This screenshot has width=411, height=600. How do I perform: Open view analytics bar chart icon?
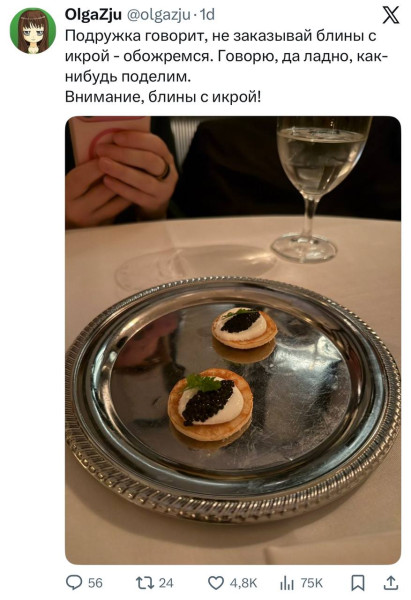(287, 583)
